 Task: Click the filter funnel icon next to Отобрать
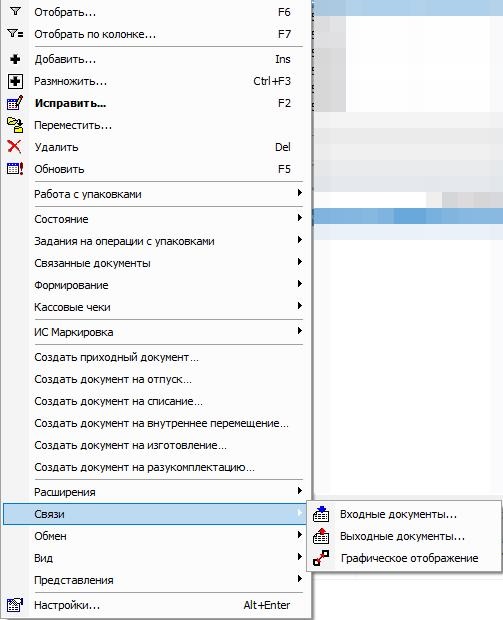15,11
